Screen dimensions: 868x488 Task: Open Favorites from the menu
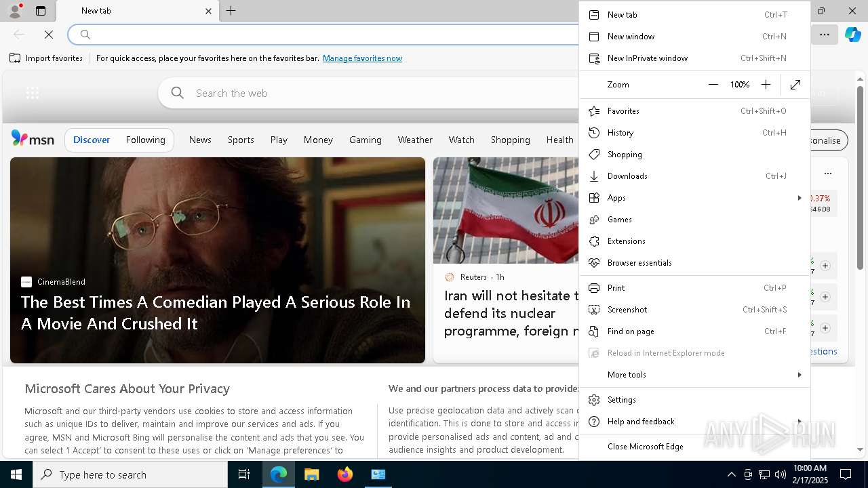694,111
